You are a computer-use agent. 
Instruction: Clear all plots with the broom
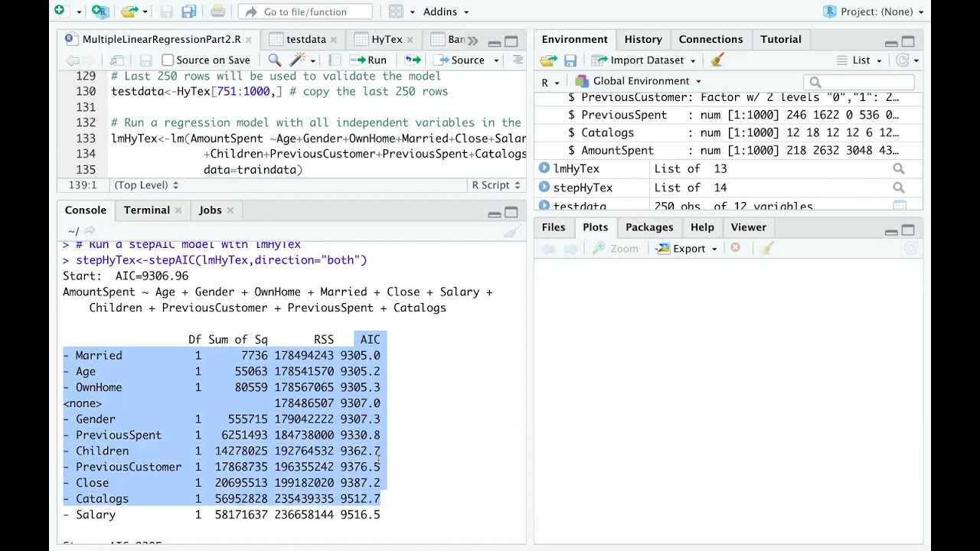(x=768, y=248)
